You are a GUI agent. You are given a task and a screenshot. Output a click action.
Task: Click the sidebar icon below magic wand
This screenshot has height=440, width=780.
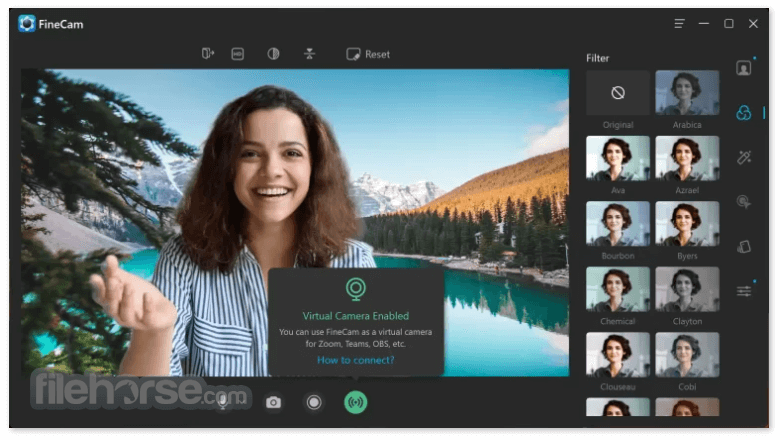tap(744, 202)
